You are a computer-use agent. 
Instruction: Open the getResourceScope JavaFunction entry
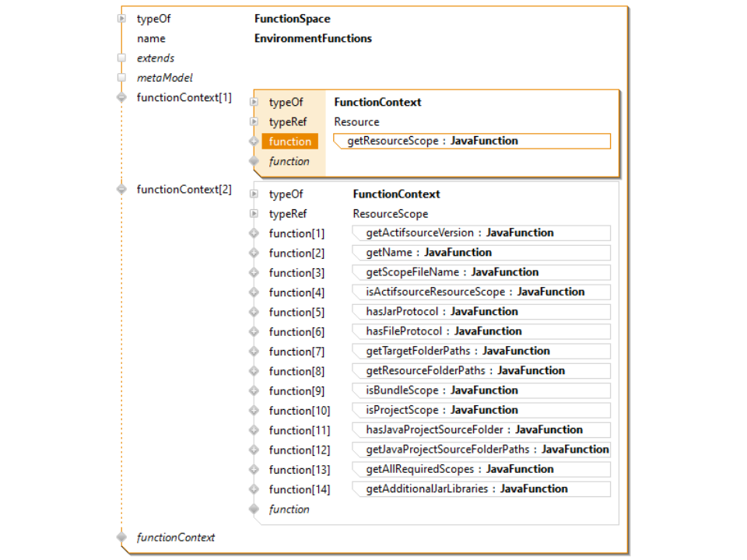coord(472,141)
